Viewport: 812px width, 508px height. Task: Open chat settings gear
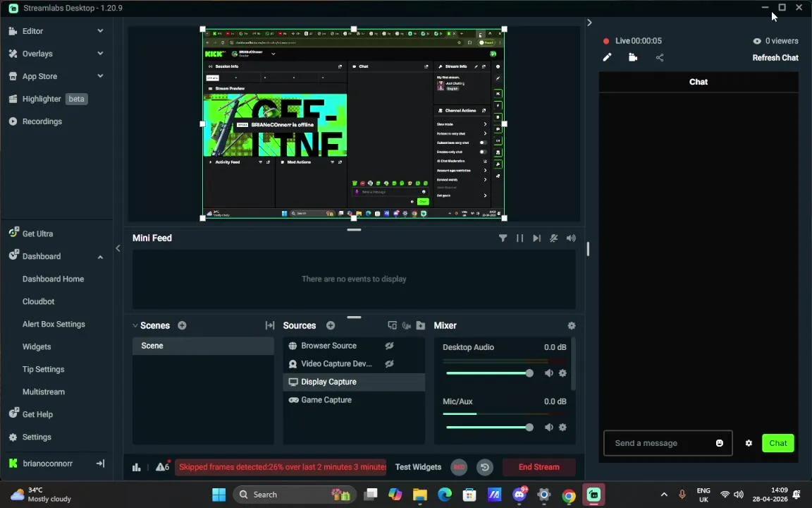coord(749,443)
